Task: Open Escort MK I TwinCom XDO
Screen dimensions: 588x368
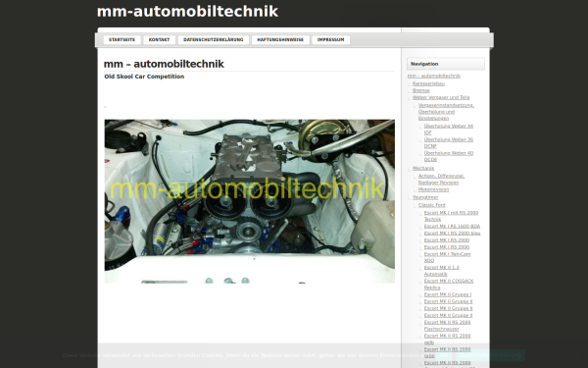Action: click(x=447, y=257)
